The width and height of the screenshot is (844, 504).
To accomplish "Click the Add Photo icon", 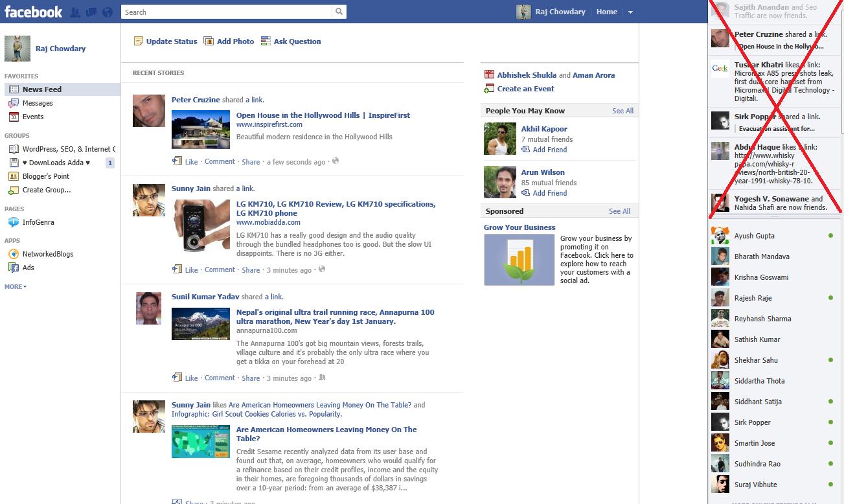I will tap(209, 41).
